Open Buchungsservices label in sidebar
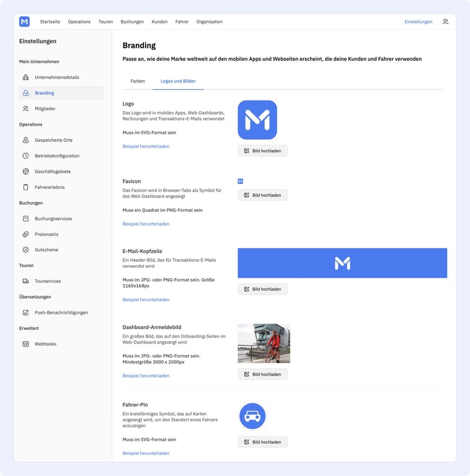 pyautogui.click(x=53, y=219)
